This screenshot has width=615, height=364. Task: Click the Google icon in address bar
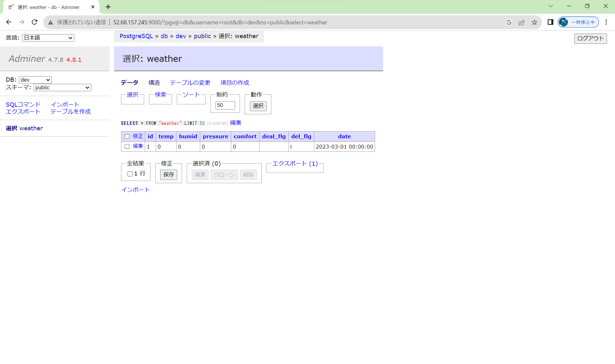tap(509, 22)
